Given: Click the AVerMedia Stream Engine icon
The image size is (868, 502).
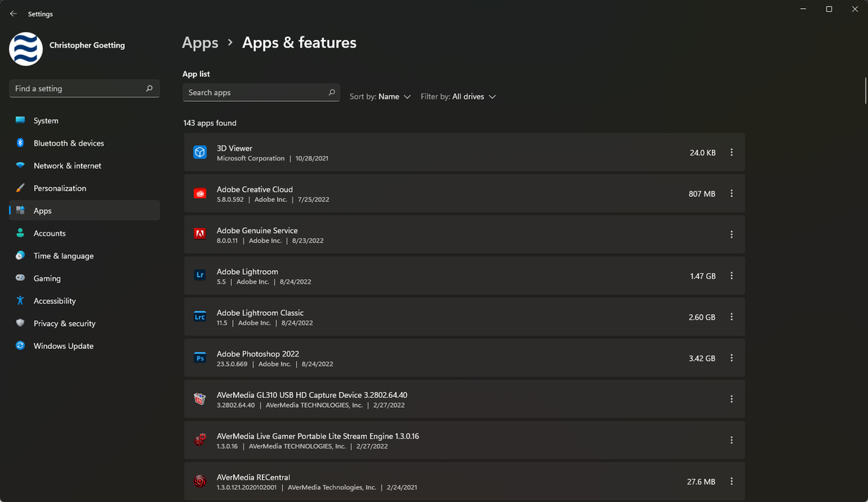Looking at the screenshot, I should 200,440.
